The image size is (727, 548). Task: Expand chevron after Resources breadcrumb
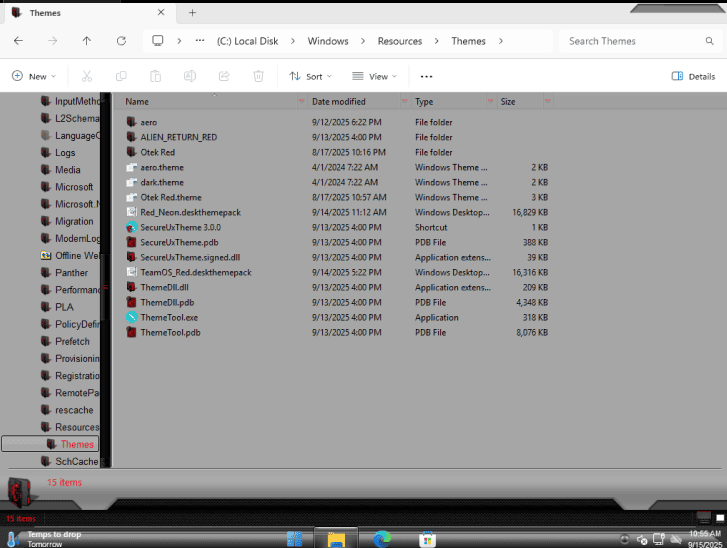(x=436, y=41)
